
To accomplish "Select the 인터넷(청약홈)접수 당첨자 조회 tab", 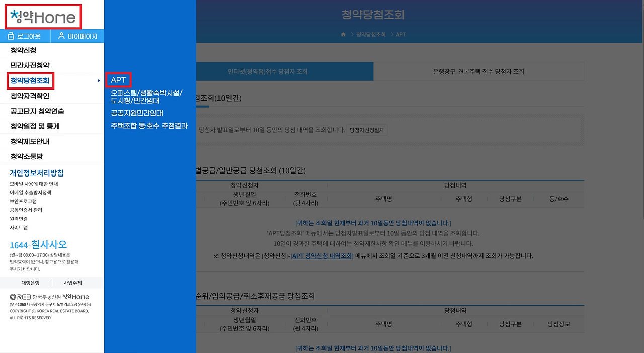I will click(x=269, y=71).
